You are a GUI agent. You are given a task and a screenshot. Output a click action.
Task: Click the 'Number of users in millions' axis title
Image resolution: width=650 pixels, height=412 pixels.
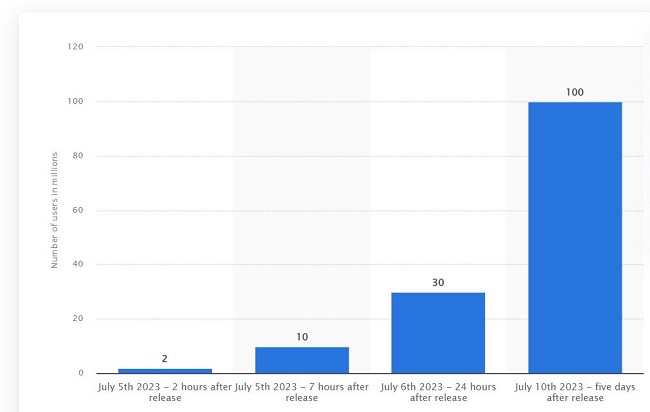pyautogui.click(x=55, y=210)
